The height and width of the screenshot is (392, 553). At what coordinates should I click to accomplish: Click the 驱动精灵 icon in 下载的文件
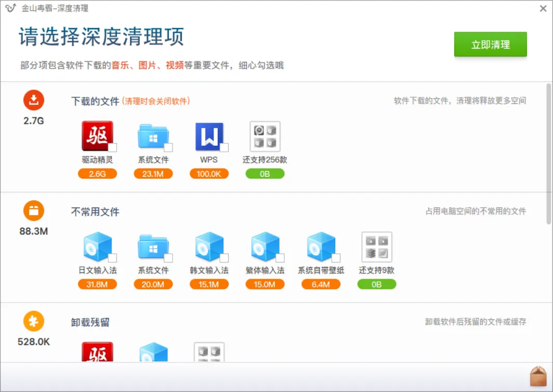point(97,136)
